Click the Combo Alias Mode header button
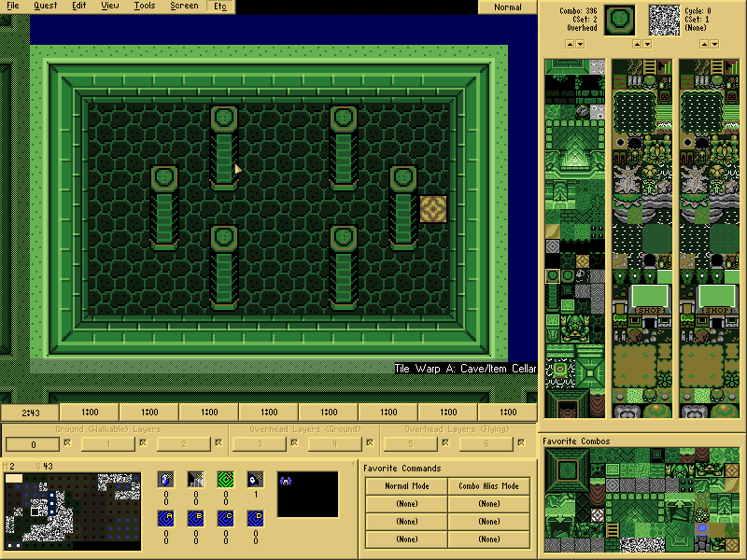Image resolution: width=747 pixels, height=560 pixels. (x=488, y=486)
